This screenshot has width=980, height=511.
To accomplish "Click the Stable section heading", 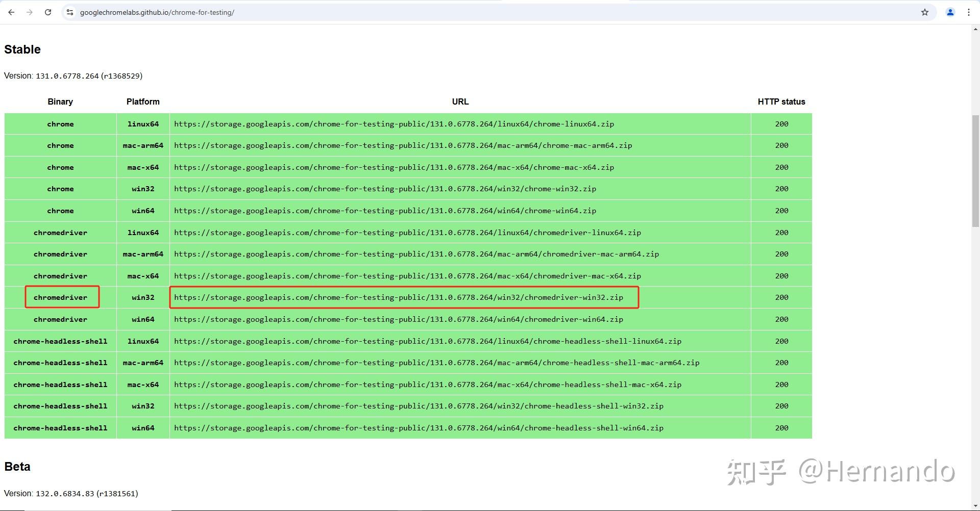I will (22, 49).
